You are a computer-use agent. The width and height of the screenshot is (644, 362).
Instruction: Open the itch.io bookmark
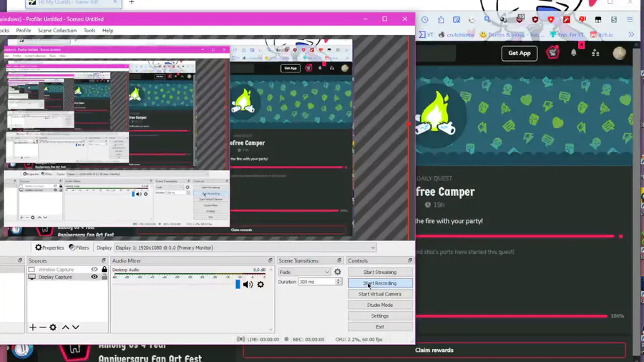pos(602,35)
